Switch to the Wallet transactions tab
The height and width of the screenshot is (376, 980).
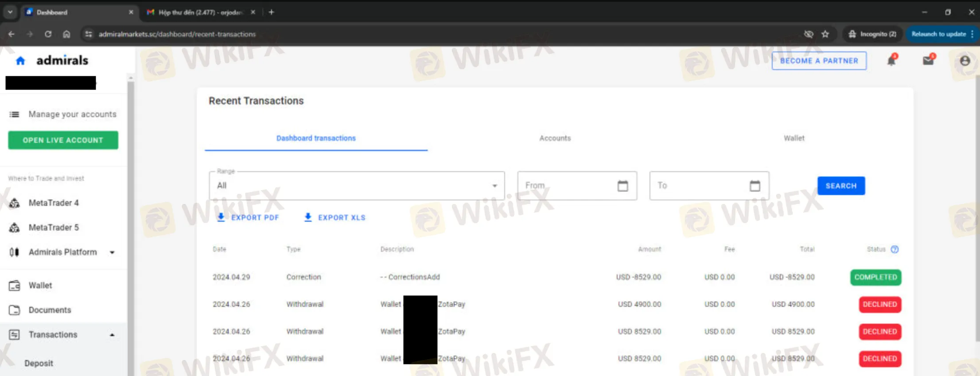point(794,138)
